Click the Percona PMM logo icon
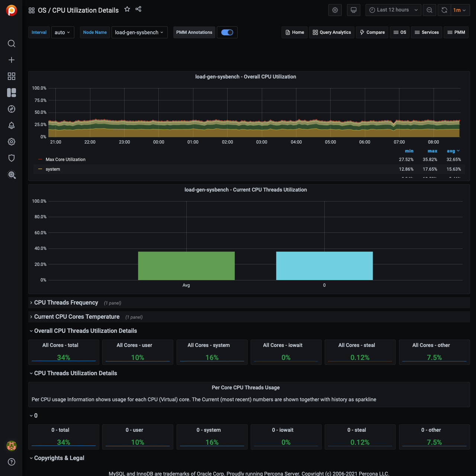The height and width of the screenshot is (476, 476). pos(12,10)
